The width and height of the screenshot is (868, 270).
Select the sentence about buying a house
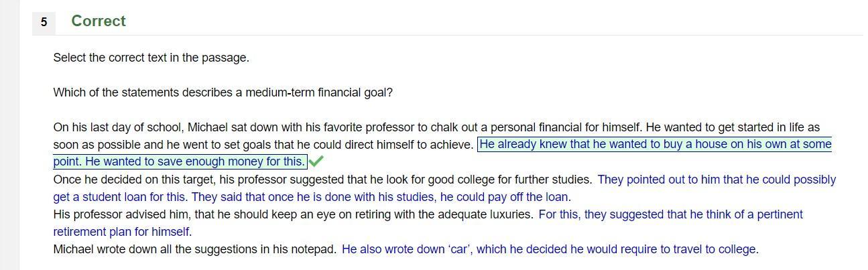pyautogui.click(x=656, y=144)
